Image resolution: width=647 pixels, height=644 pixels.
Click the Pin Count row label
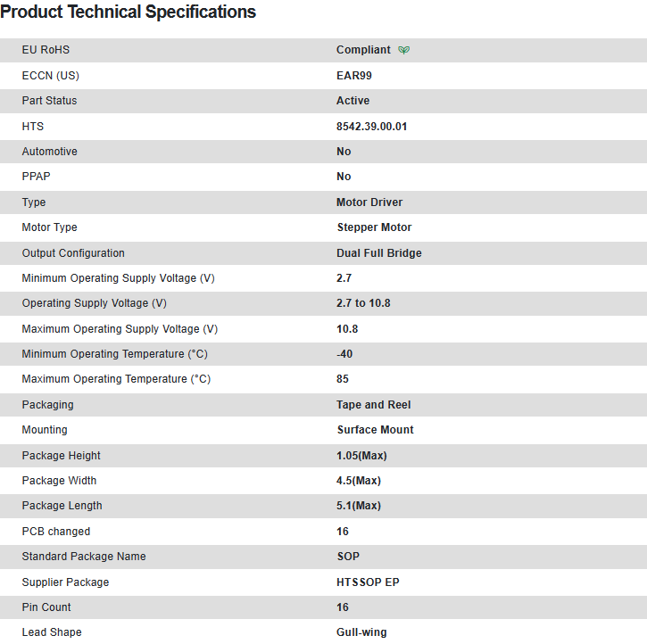coord(46,607)
